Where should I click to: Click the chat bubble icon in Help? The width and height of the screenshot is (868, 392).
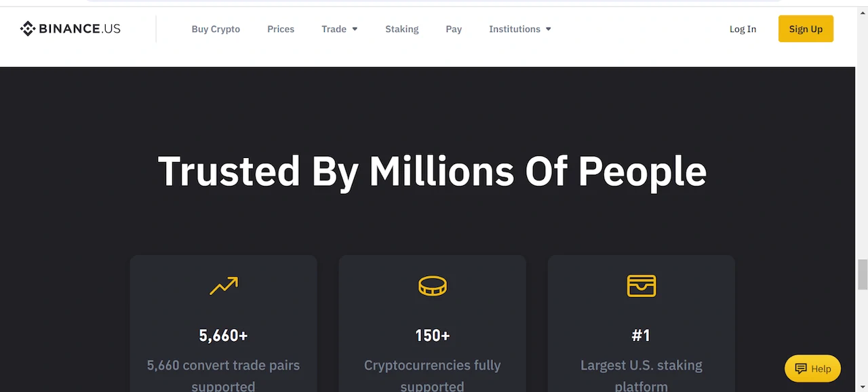coord(801,369)
